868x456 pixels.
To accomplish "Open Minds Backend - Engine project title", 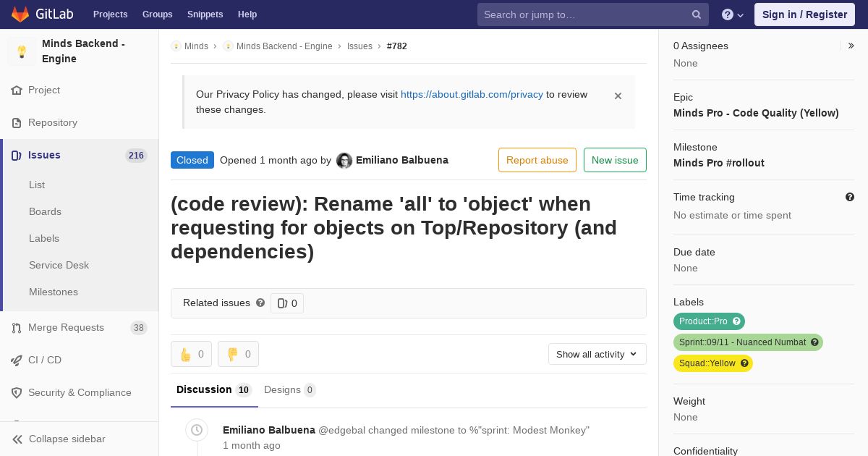I will point(83,51).
